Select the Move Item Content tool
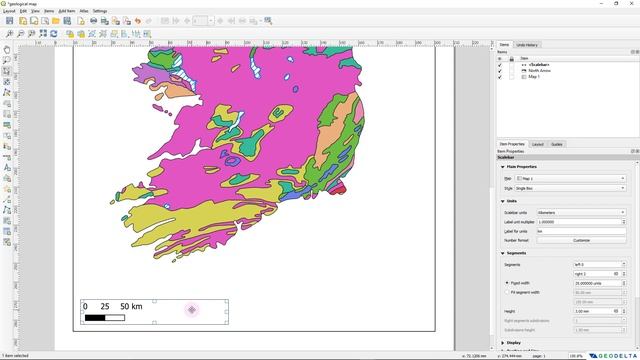Screen dimensions: 640x360 click(7, 82)
